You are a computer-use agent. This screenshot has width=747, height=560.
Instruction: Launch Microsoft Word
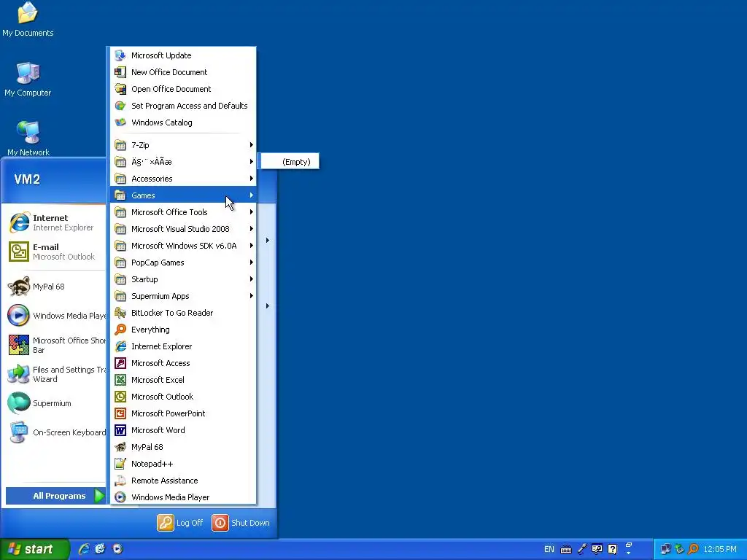click(183, 430)
